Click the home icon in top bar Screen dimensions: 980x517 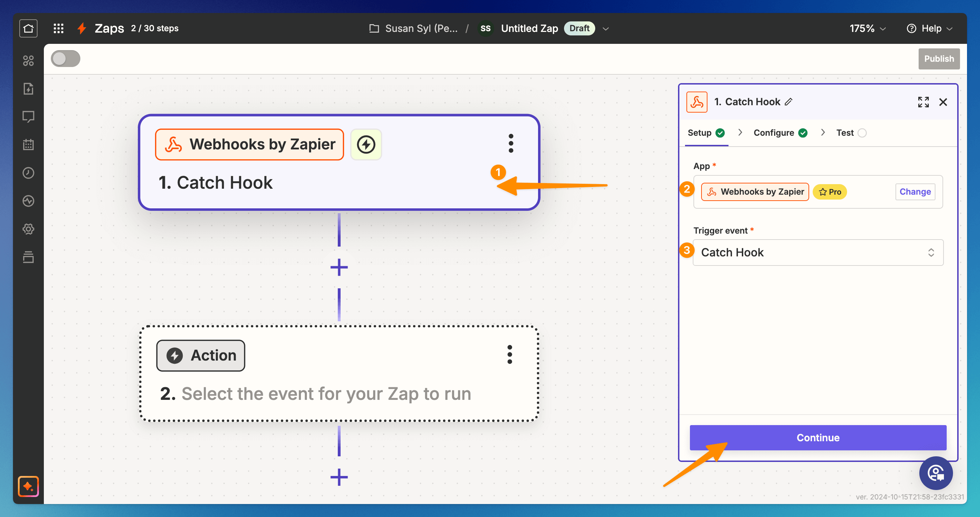pos(28,28)
